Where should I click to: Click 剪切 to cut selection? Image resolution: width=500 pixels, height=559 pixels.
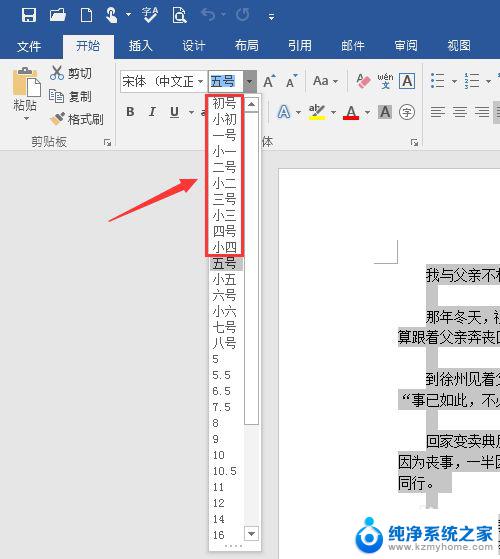[x=71, y=73]
